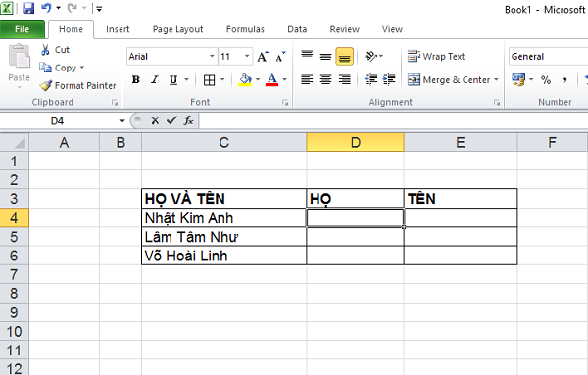Open the Copy dropdown arrow
The height and width of the screenshot is (375, 588).
[82, 68]
